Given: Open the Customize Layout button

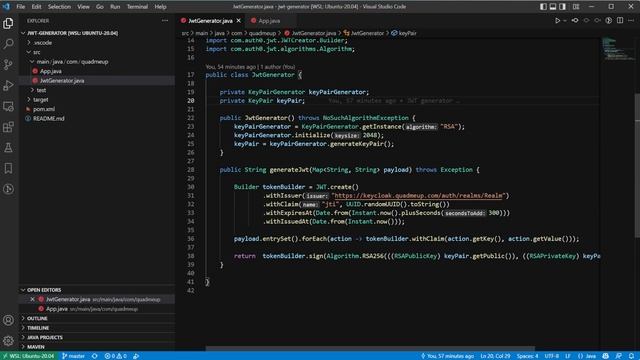Looking at the screenshot, I should pyautogui.click(x=576, y=7).
